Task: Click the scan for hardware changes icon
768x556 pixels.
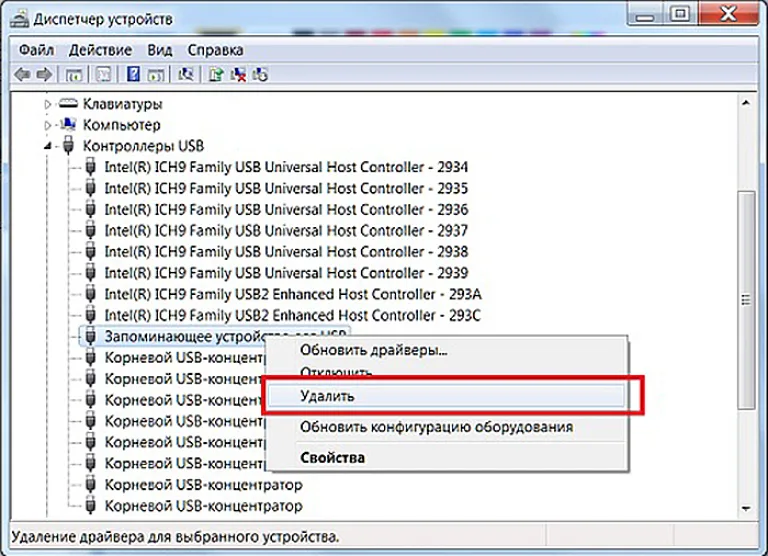Action: coord(186,74)
